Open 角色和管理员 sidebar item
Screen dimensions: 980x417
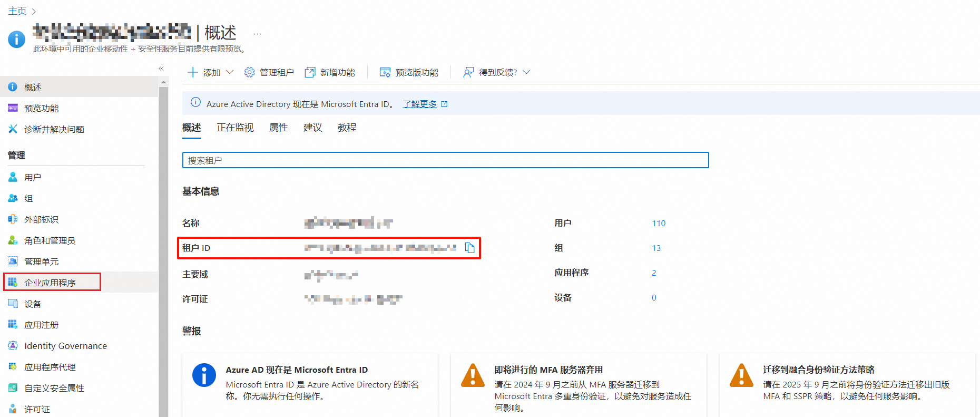coord(50,240)
